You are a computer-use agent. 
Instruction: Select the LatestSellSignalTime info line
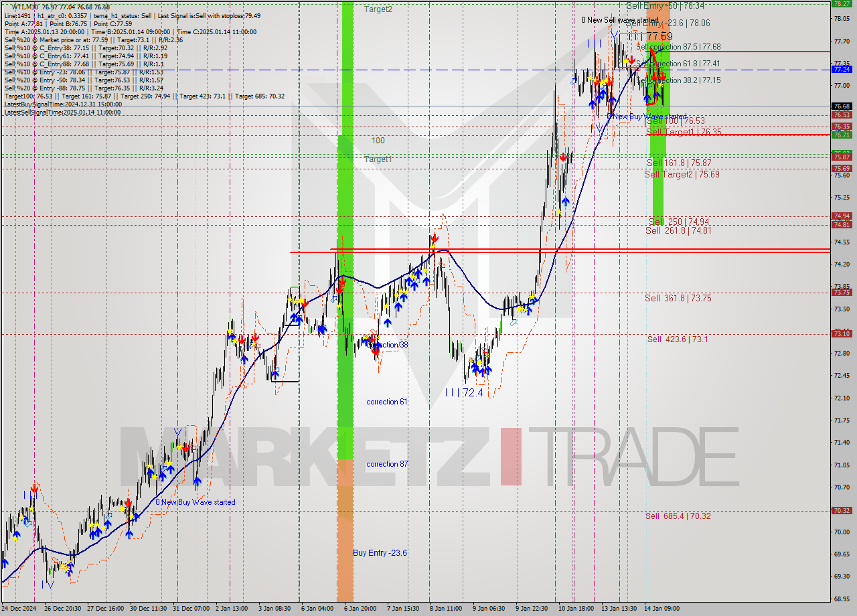(62, 112)
